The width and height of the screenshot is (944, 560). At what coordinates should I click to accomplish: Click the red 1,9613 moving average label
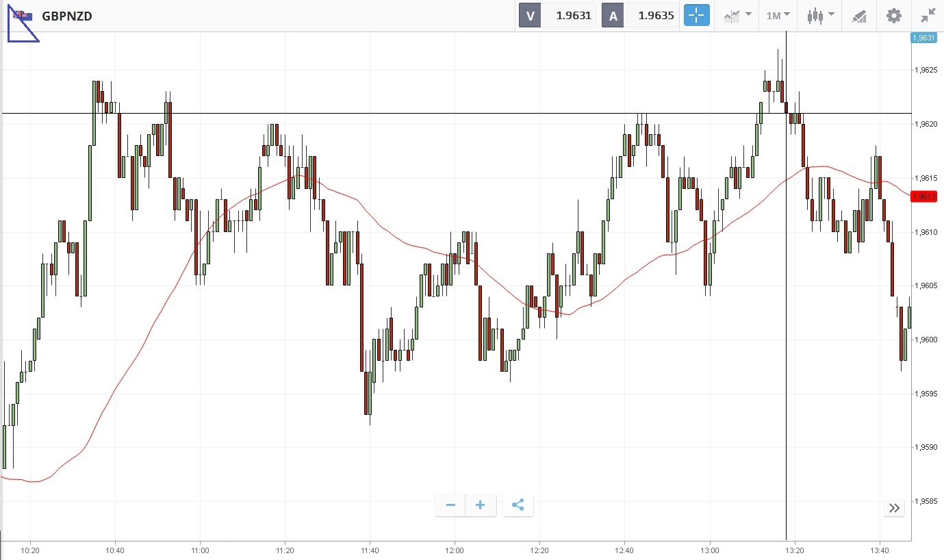[x=923, y=196]
